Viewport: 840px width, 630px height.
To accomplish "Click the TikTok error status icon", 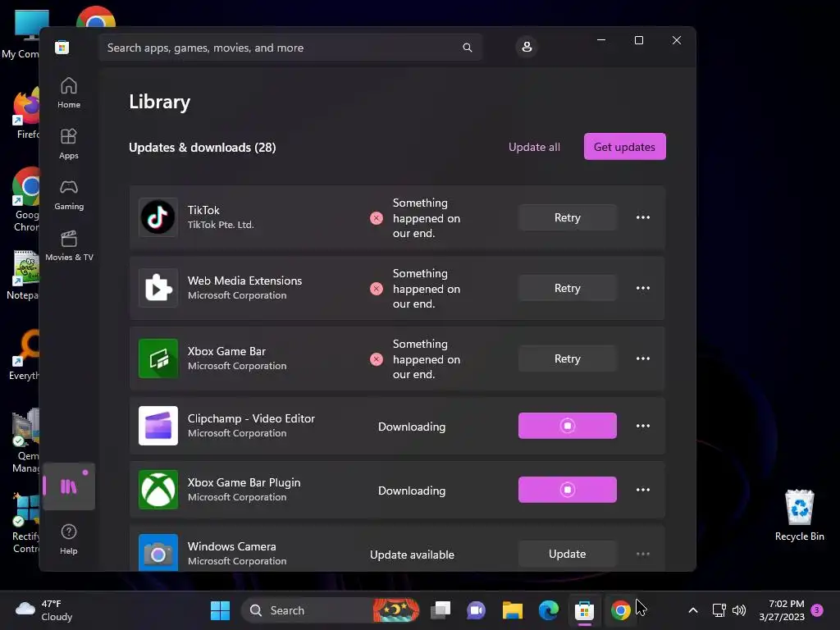I will (x=376, y=218).
